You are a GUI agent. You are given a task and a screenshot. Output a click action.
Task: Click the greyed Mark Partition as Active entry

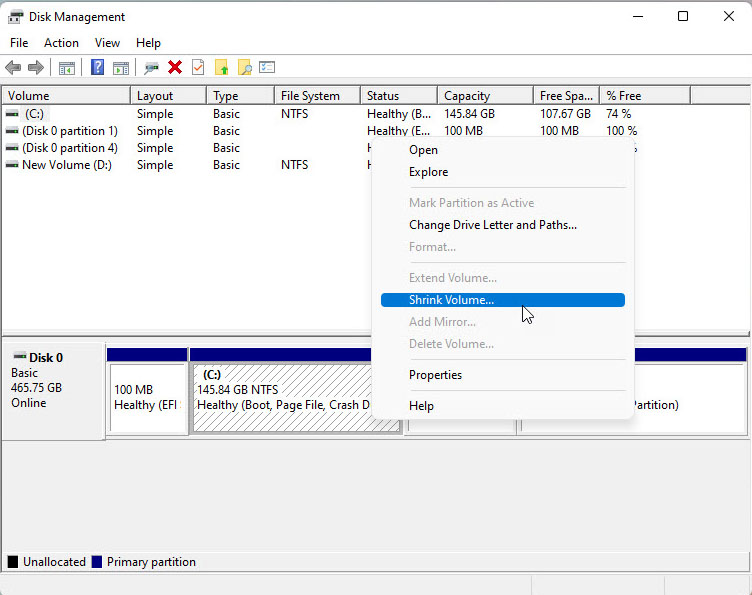[x=503, y=203]
